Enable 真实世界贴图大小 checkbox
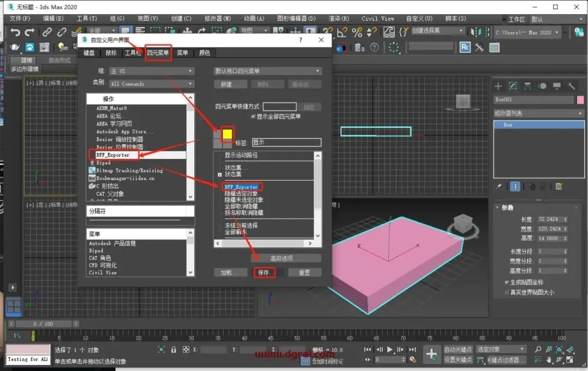The height and width of the screenshot is (371, 588). click(x=507, y=292)
